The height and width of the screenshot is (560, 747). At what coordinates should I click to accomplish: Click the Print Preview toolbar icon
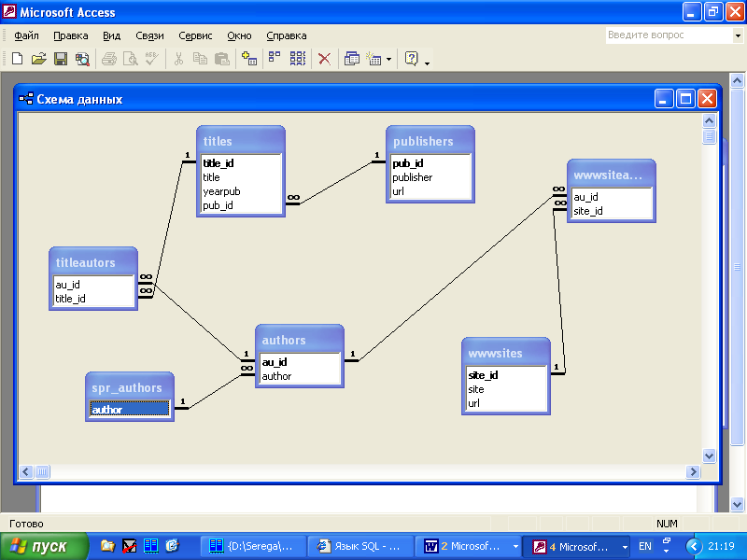[x=131, y=59]
